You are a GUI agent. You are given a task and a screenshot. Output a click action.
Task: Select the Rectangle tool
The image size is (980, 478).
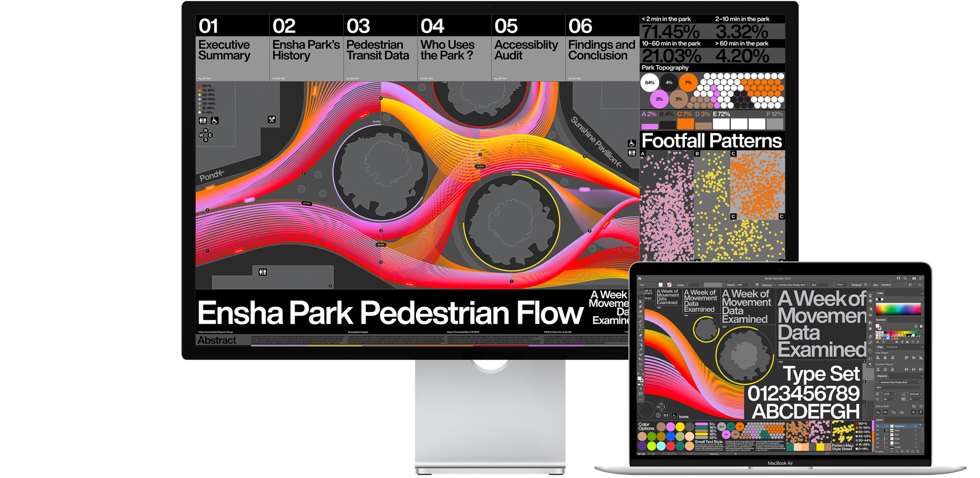[x=640, y=316]
